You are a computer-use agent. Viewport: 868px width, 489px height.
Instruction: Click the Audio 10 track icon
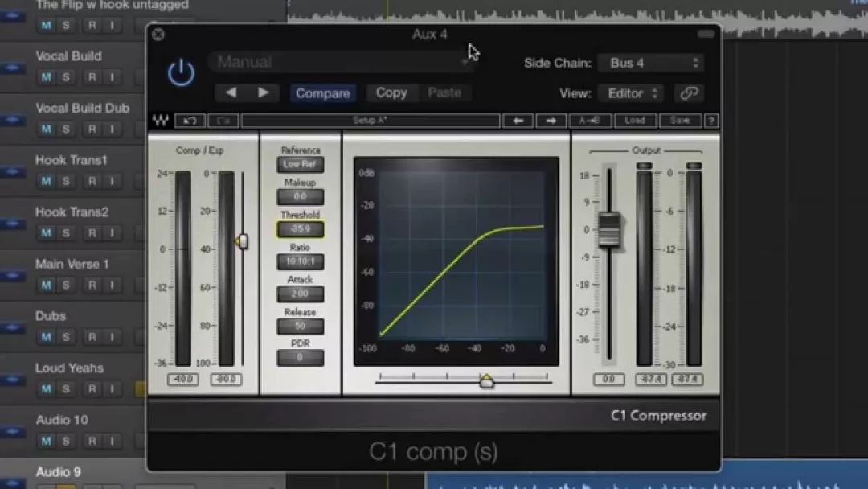pos(13,432)
